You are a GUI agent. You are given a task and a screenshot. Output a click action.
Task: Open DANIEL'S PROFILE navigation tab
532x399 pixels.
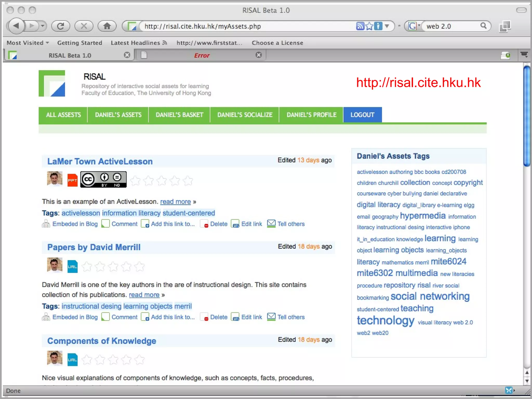pyautogui.click(x=311, y=115)
